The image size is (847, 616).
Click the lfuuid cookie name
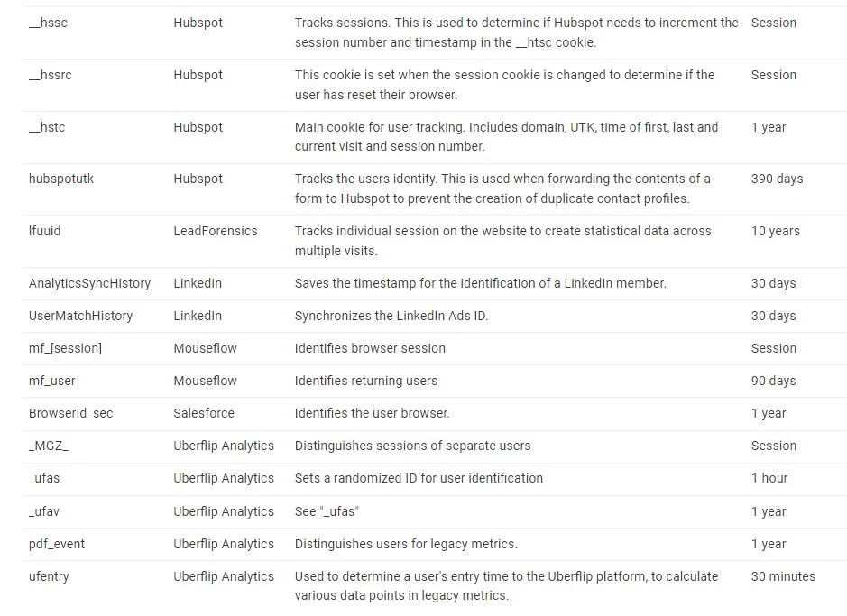pyautogui.click(x=45, y=231)
